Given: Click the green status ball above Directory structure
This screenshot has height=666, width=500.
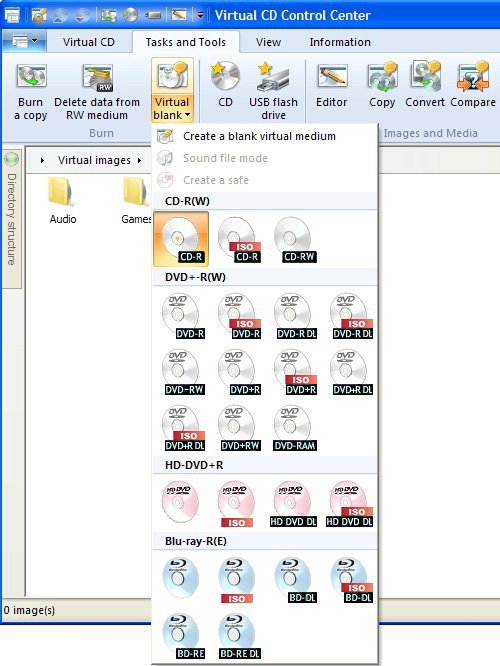Looking at the screenshot, I should pyautogui.click(x=12, y=159).
